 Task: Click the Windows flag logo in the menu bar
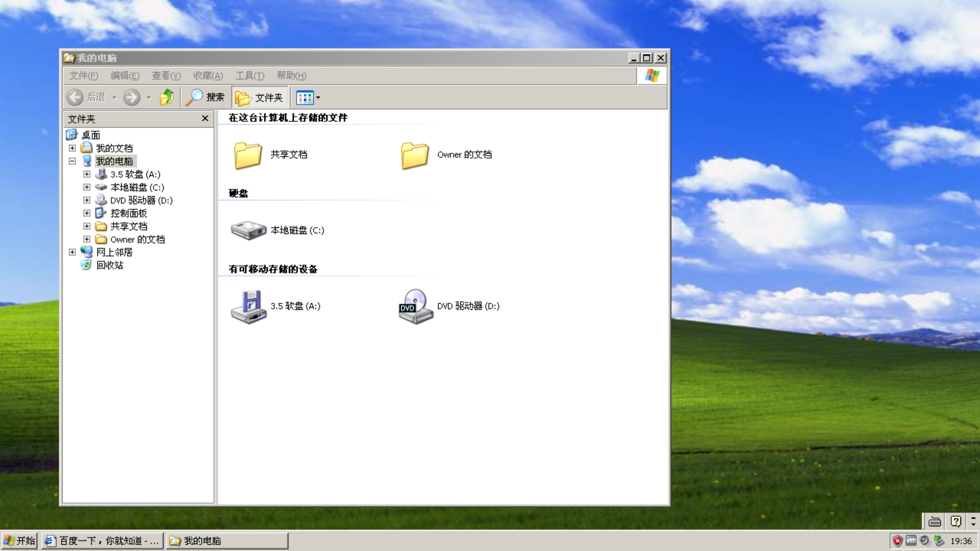pos(652,75)
